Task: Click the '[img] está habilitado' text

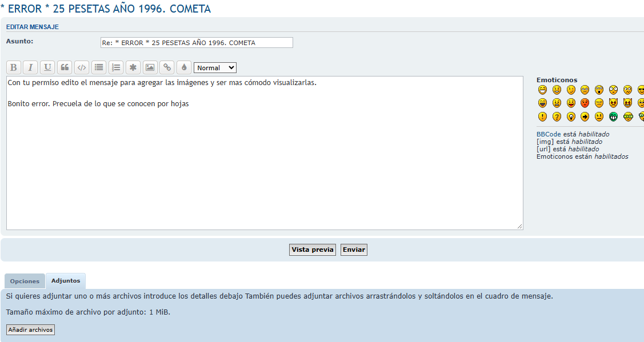Action: click(569, 142)
